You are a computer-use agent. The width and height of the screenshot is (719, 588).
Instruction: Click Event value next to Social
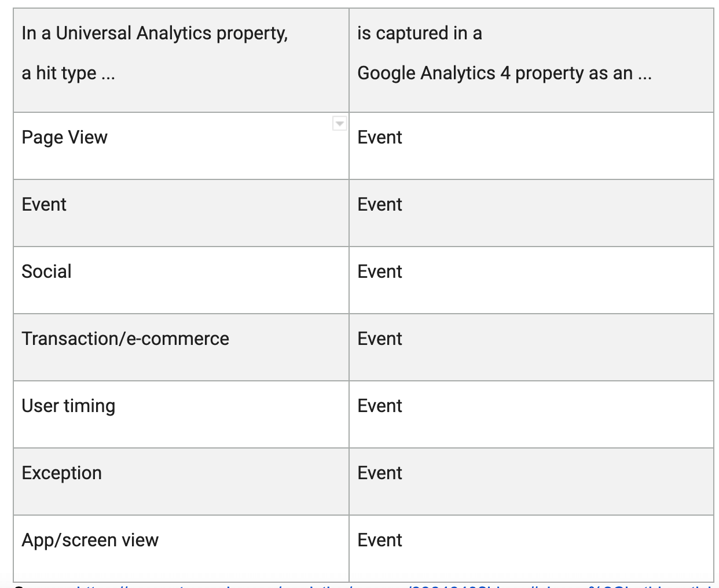coord(380,271)
